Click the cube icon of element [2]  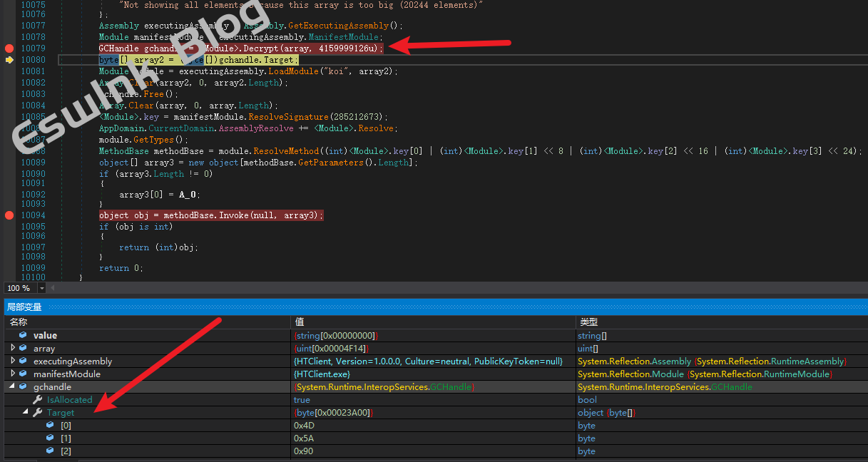(50, 451)
